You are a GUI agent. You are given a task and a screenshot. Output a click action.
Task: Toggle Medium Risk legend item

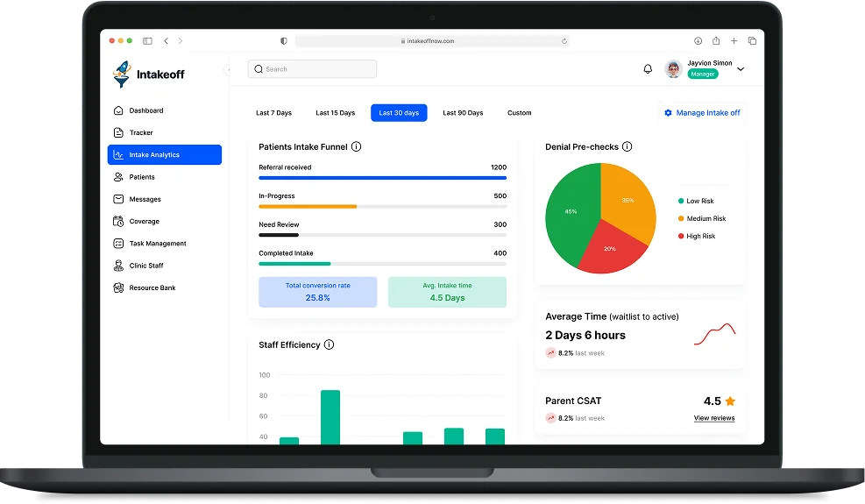[702, 218]
